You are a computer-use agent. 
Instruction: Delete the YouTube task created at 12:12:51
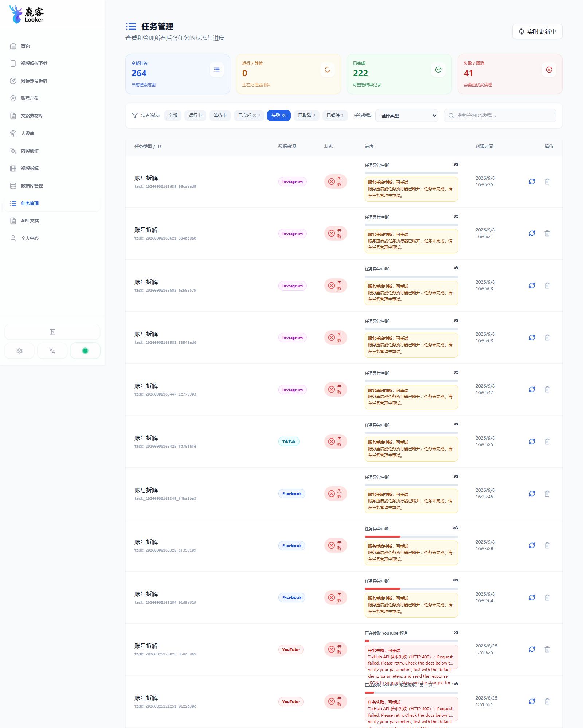pos(547,701)
